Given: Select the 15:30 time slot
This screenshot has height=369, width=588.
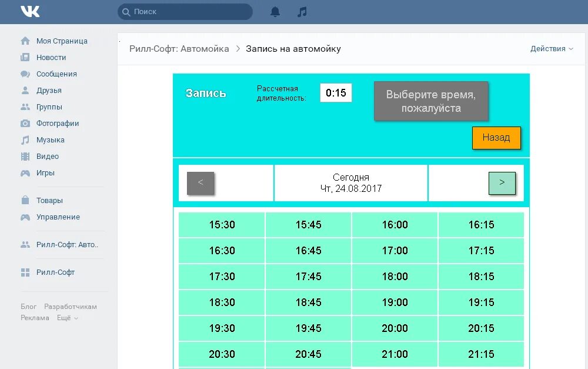Looking at the screenshot, I should pos(222,224).
